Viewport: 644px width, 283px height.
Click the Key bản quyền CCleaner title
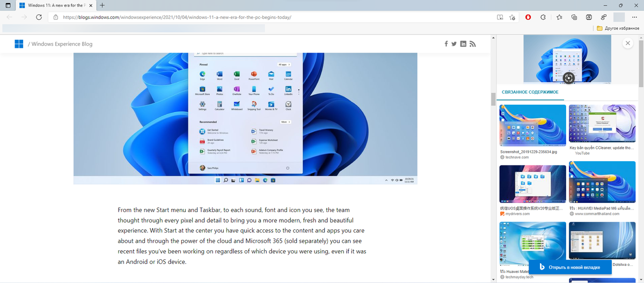(602, 148)
